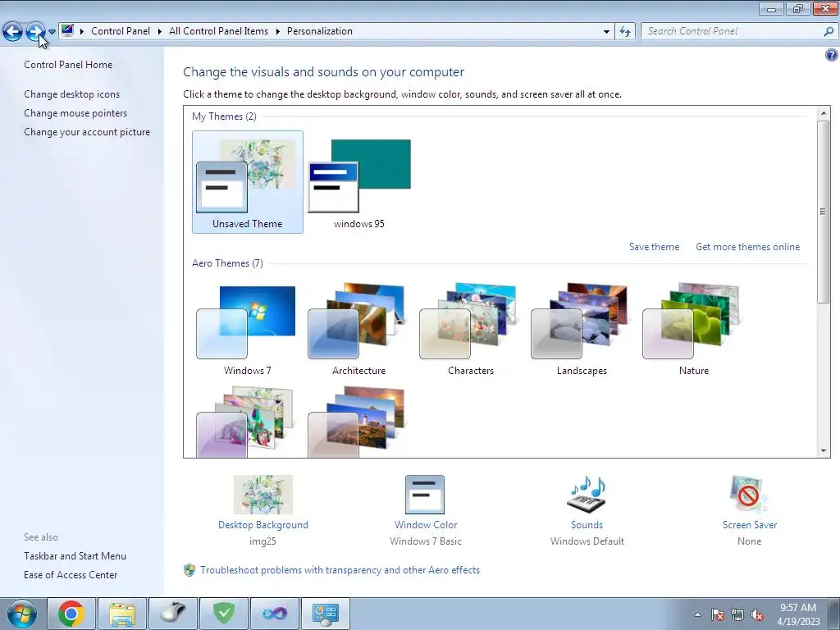Screen dimensions: 840x630
Task: Open Desktop Background settings icon
Action: 263,495
